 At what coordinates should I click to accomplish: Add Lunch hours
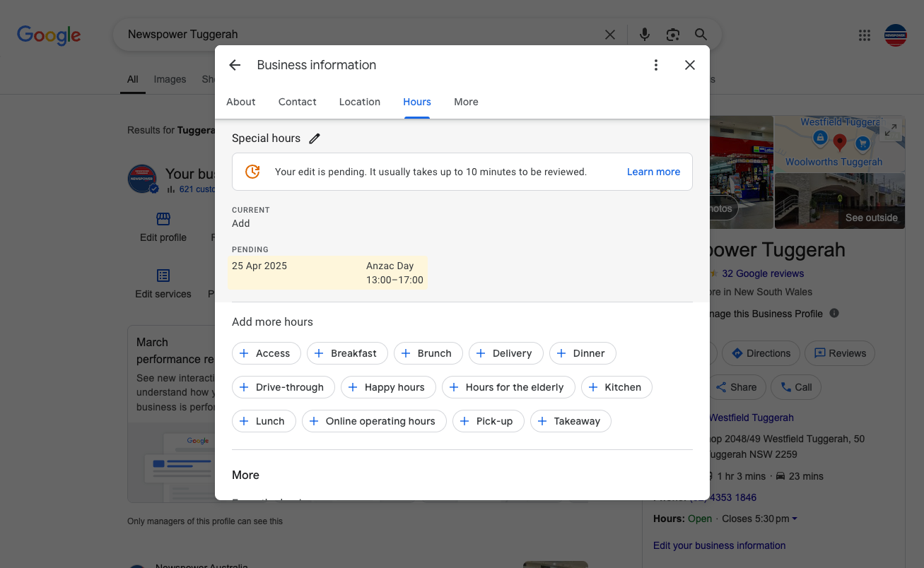tap(264, 421)
